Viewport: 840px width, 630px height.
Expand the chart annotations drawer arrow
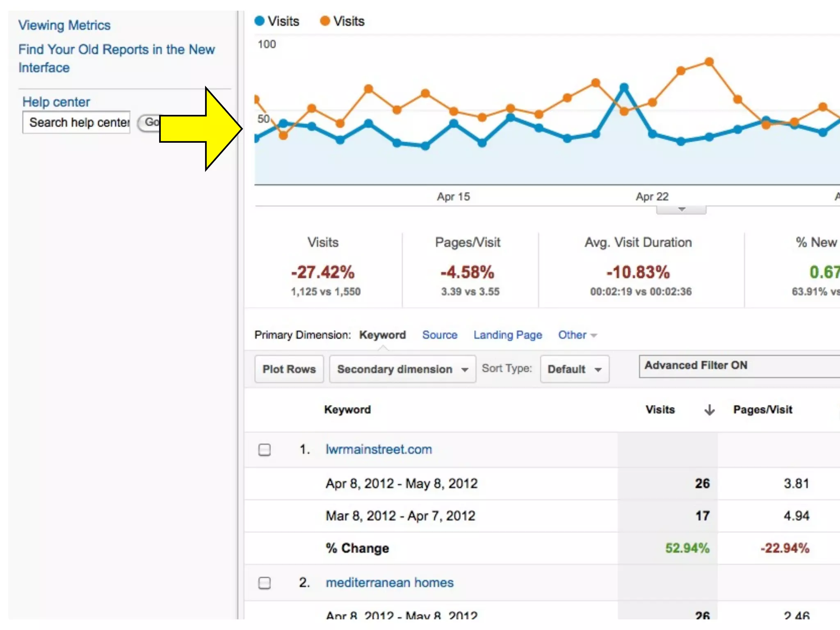(x=681, y=210)
